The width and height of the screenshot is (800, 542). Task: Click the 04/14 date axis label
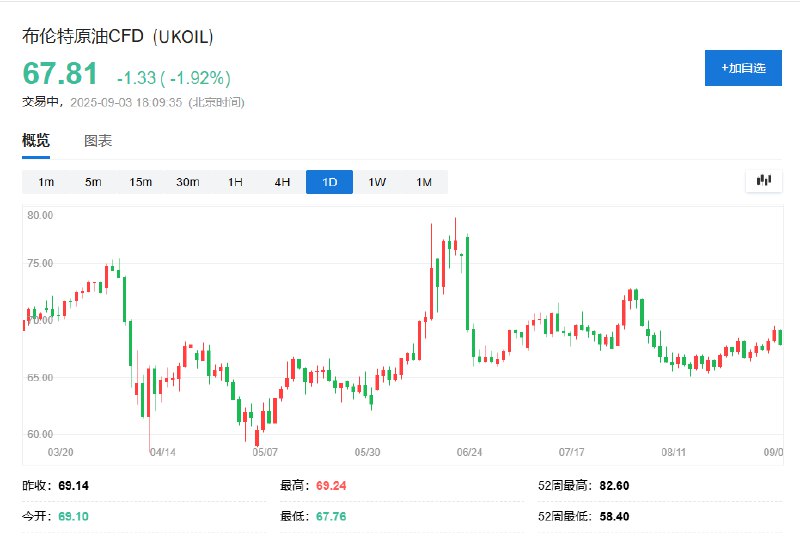[x=163, y=452]
